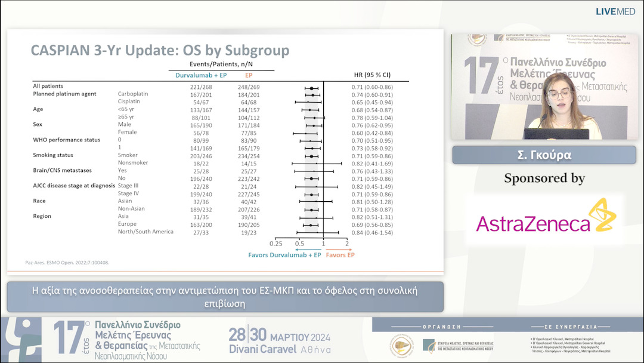Click the slide title CASPIAN 3-Yr Update

[160, 50]
